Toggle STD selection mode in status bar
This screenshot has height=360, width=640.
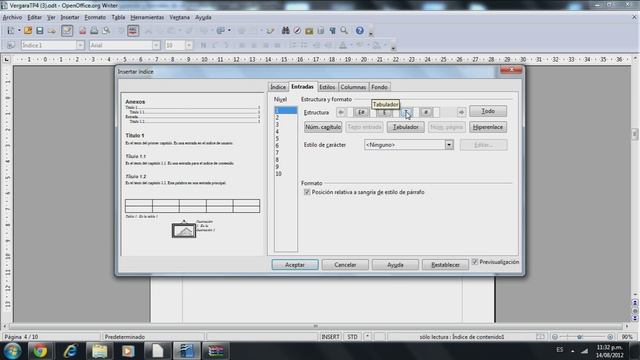352,337
